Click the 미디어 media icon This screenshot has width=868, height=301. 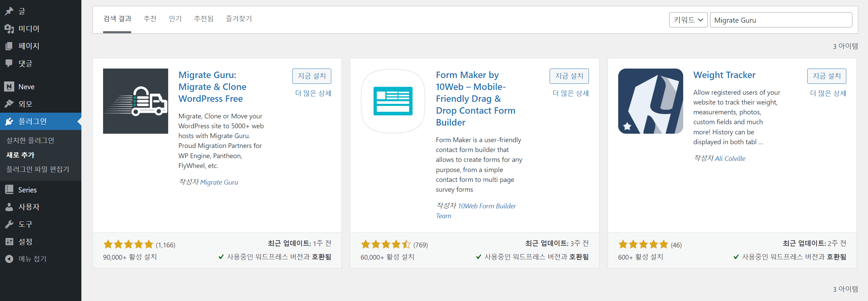(x=9, y=29)
